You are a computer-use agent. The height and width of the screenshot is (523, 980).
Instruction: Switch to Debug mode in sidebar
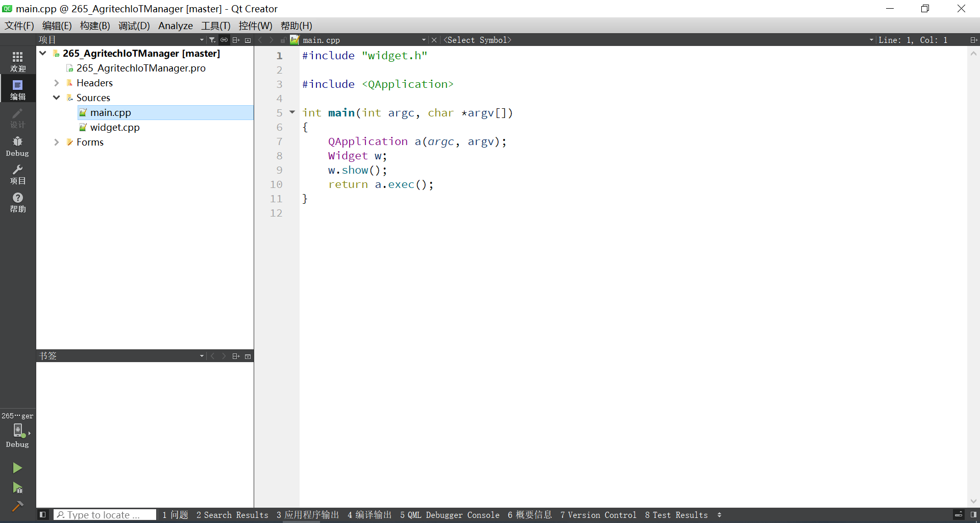tap(18, 146)
